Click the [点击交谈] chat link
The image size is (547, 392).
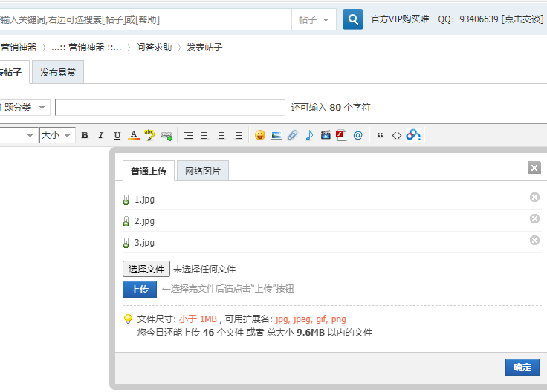click(522, 19)
